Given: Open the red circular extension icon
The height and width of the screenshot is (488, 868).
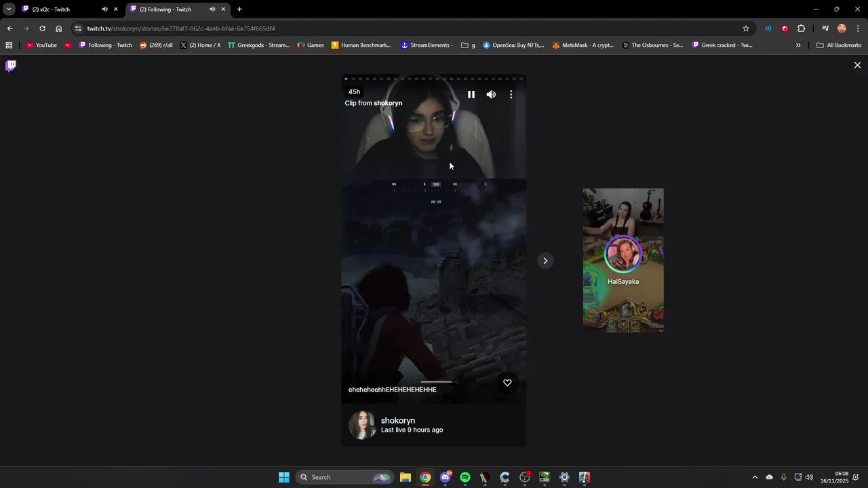Looking at the screenshot, I should 785,28.
